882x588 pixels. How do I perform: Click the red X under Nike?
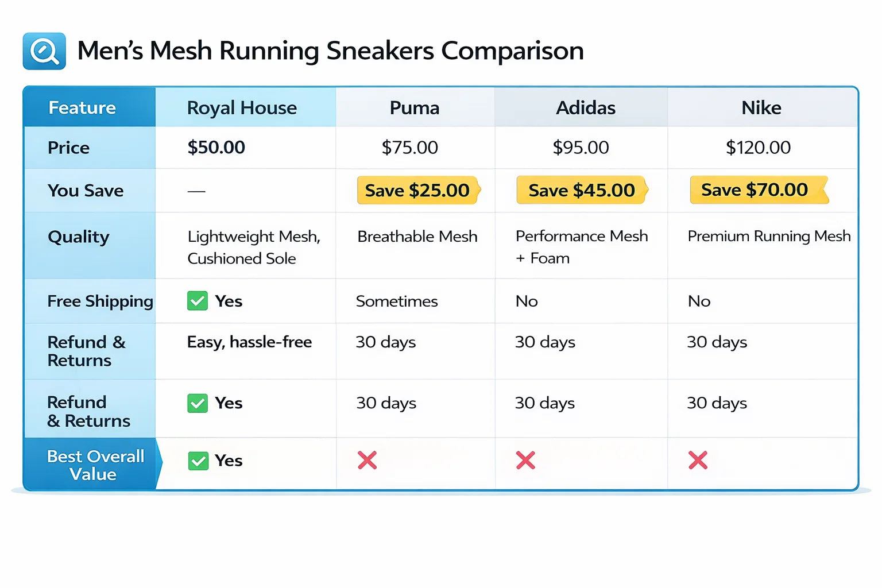point(698,460)
